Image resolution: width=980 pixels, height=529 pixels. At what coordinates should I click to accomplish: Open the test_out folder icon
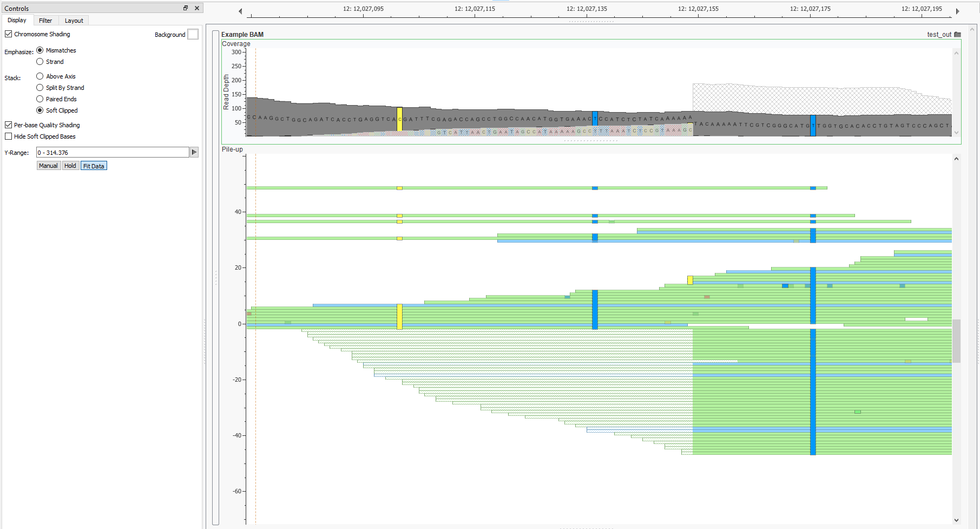point(958,34)
